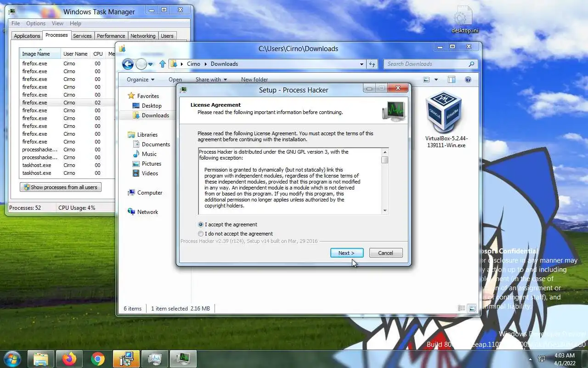Open Explorer help icon
The image size is (588, 368).
pos(468,80)
